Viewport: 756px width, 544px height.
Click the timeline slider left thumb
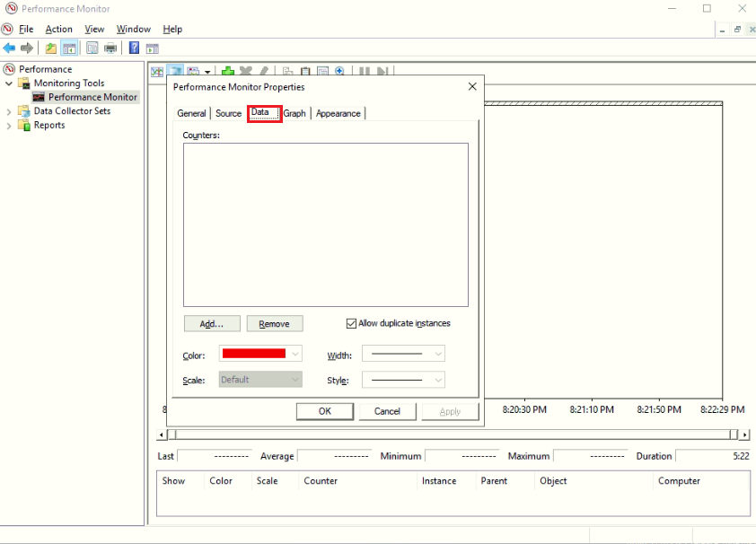pos(172,434)
